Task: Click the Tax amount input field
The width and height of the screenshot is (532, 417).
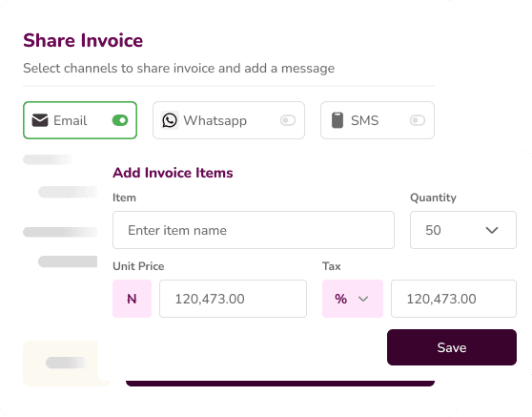Action: (454, 299)
